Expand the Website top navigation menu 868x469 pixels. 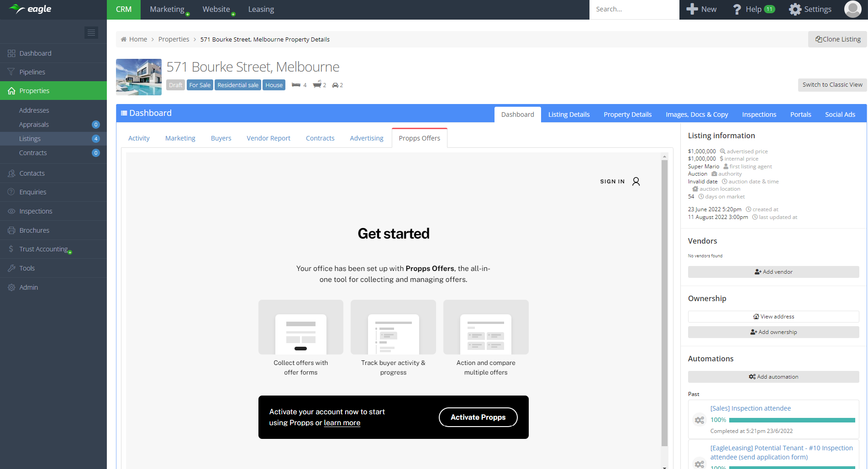[x=216, y=9]
